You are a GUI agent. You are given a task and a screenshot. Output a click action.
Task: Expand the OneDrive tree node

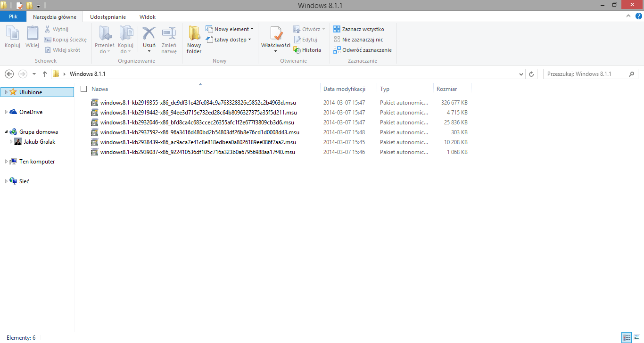click(6, 112)
